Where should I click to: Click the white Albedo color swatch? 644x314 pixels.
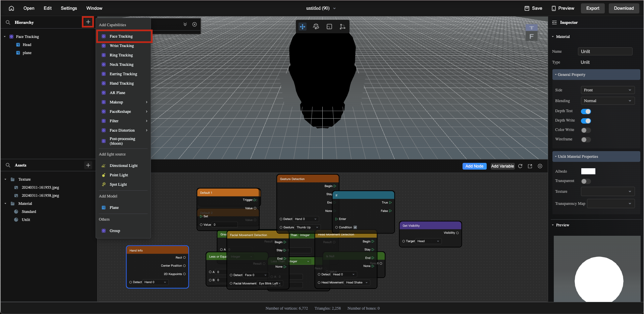point(588,171)
